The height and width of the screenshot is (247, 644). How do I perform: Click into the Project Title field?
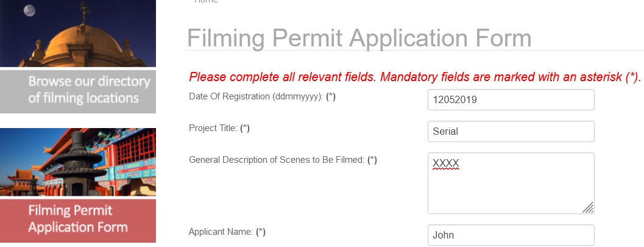(x=511, y=131)
